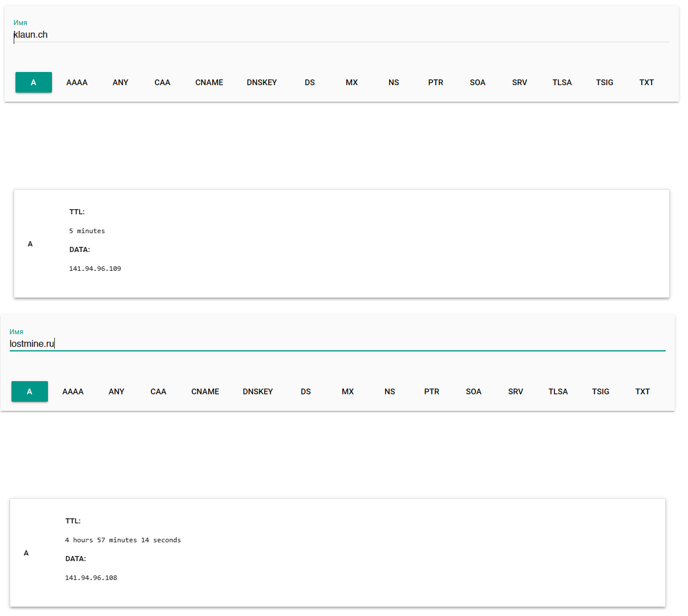The image size is (688, 616).
Task: Pick TLSA record type for klaun.ch
Action: 562,82
